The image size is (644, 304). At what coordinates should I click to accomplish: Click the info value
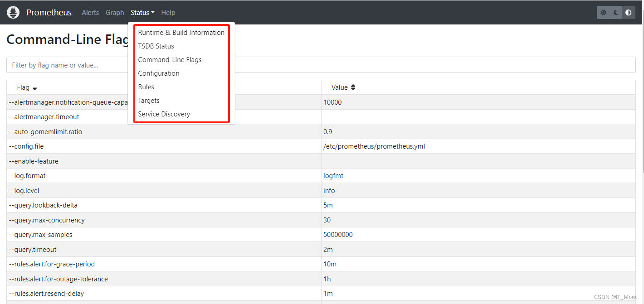pyautogui.click(x=329, y=191)
